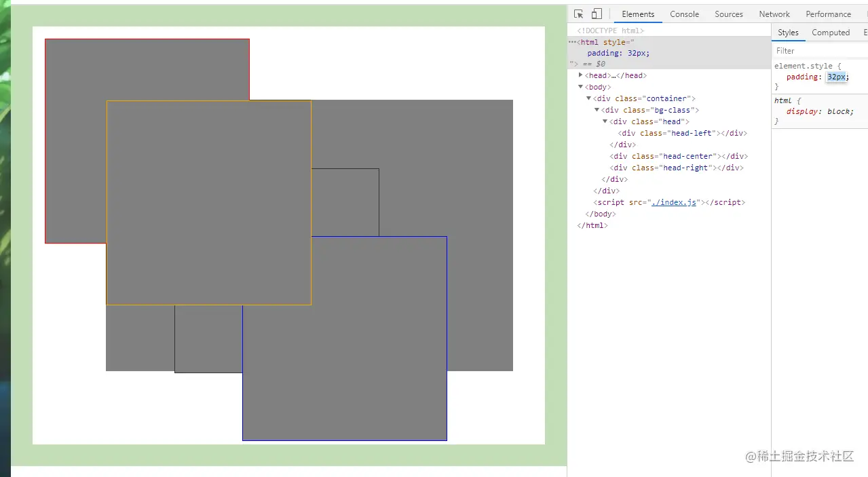Collapse the div bg-class node
This screenshot has width=868, height=477.
597,110
